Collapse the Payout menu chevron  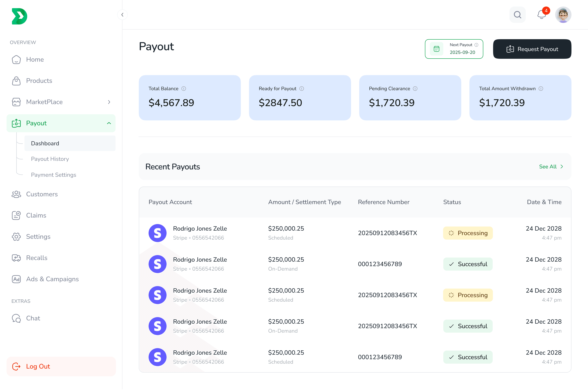tap(109, 123)
